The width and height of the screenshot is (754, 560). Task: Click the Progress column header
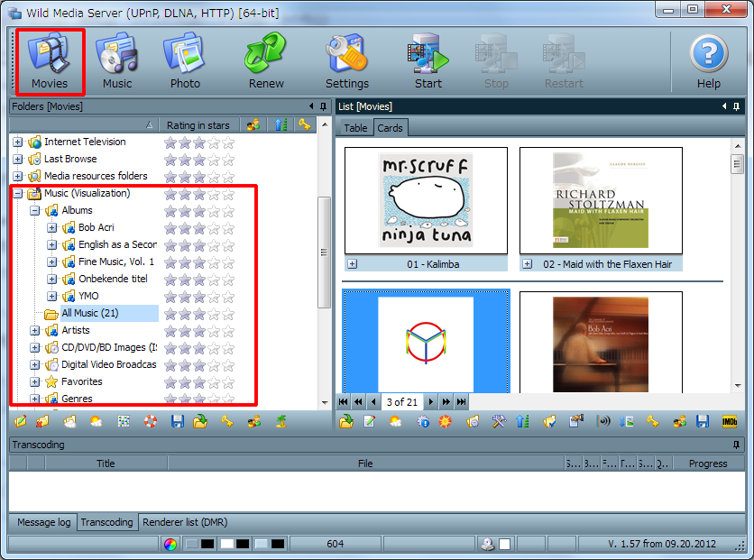coord(708,464)
